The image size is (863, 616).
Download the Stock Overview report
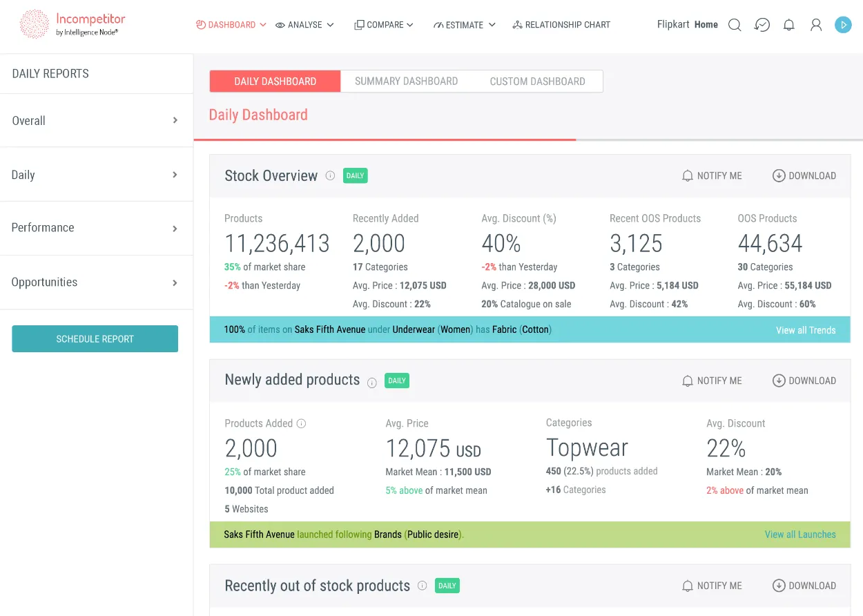(x=804, y=175)
